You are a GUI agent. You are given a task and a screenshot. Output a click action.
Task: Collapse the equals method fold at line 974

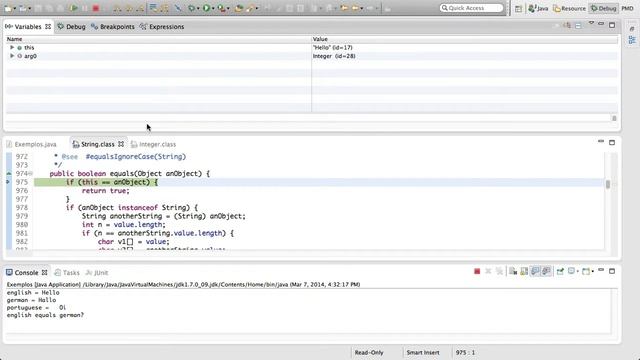[31, 173]
